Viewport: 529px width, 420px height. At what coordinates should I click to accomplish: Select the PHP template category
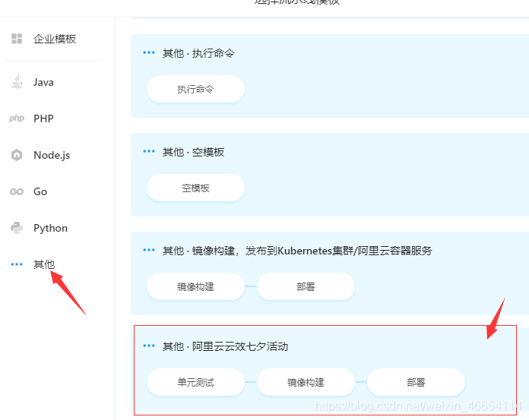(x=43, y=118)
